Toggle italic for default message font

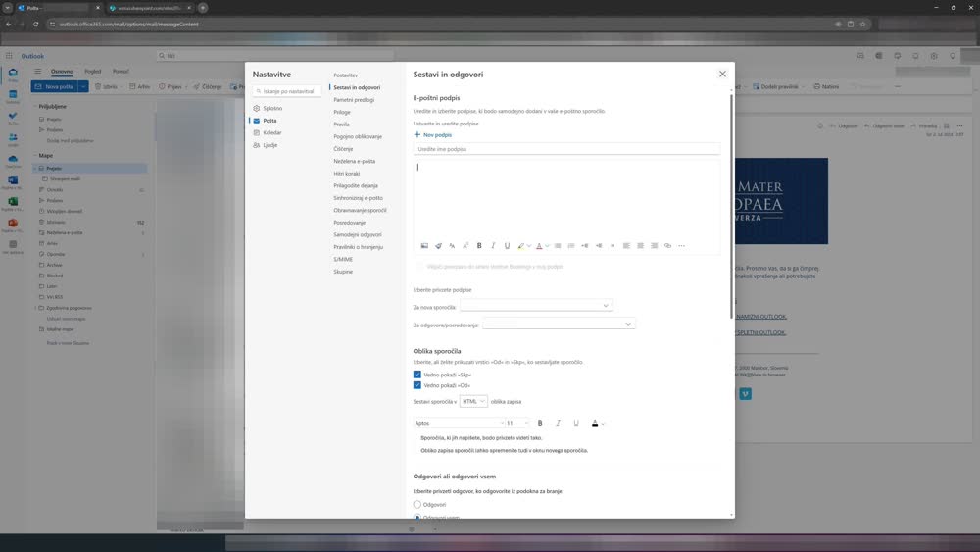coord(559,423)
